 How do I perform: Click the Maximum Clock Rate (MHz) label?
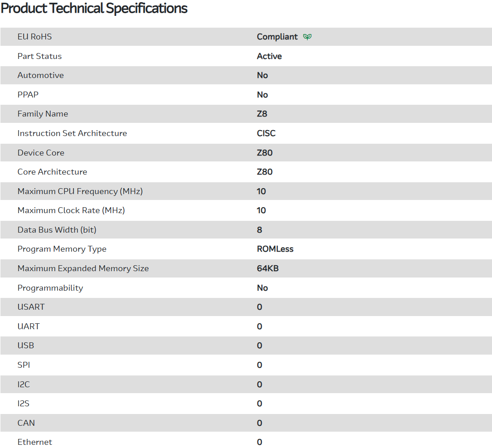pos(71,210)
